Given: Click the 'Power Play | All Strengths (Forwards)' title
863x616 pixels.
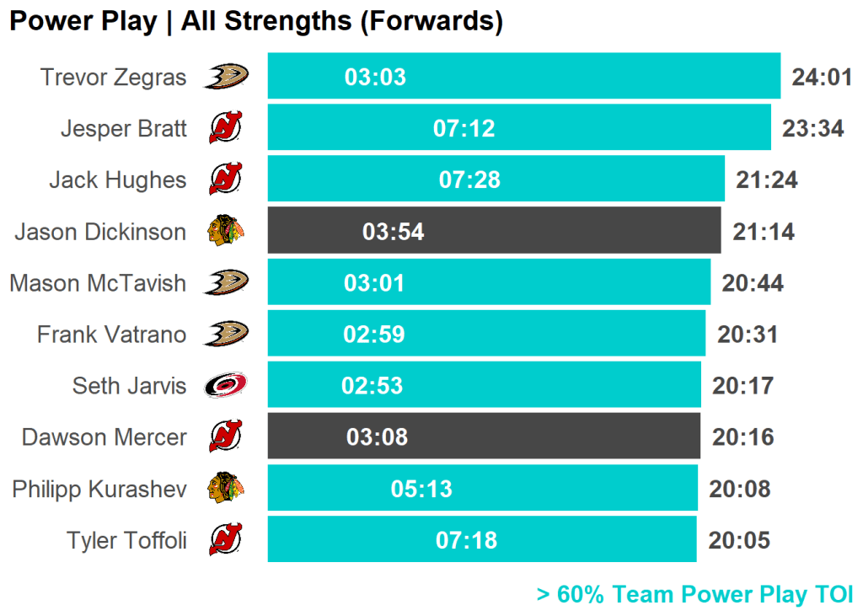Looking at the screenshot, I should [x=255, y=22].
